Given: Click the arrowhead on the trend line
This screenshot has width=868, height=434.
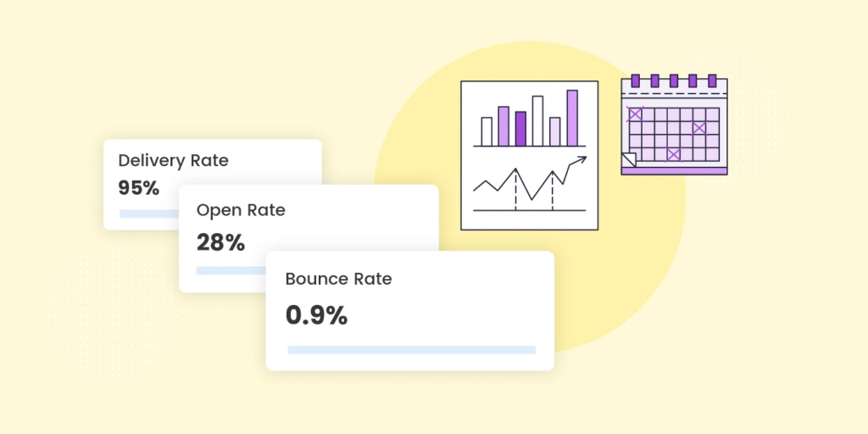Looking at the screenshot, I should click(x=581, y=159).
